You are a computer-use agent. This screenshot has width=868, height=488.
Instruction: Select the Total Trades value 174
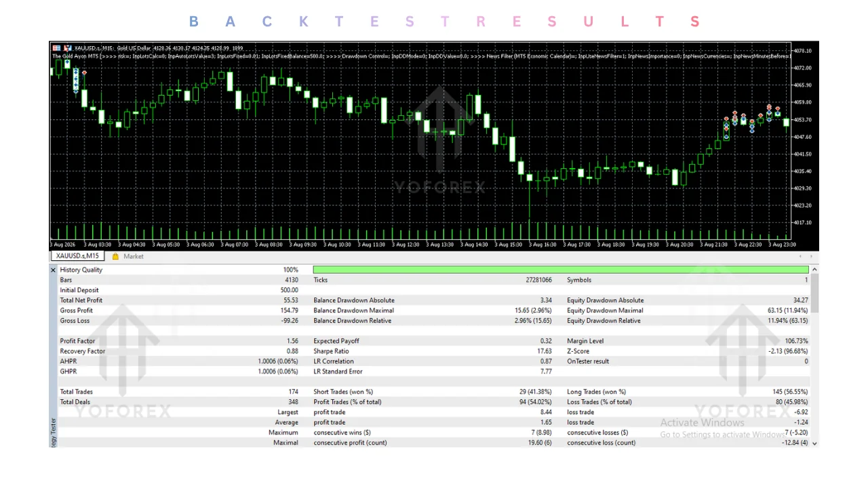(x=294, y=392)
